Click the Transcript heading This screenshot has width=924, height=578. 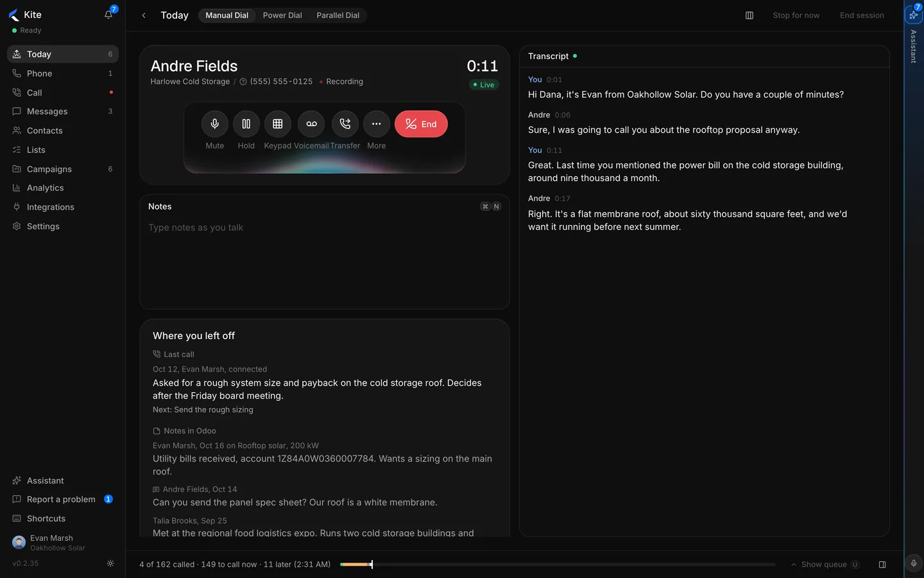click(548, 57)
